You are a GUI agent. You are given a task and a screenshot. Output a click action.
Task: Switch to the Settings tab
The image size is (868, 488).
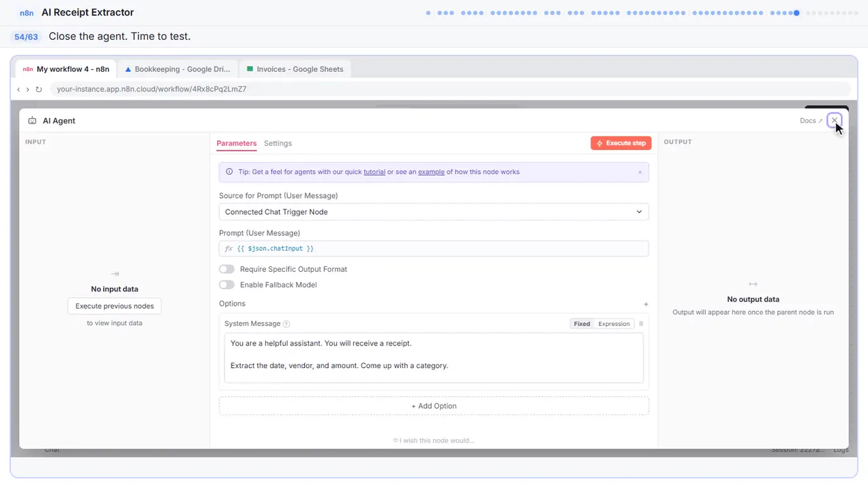tap(278, 144)
